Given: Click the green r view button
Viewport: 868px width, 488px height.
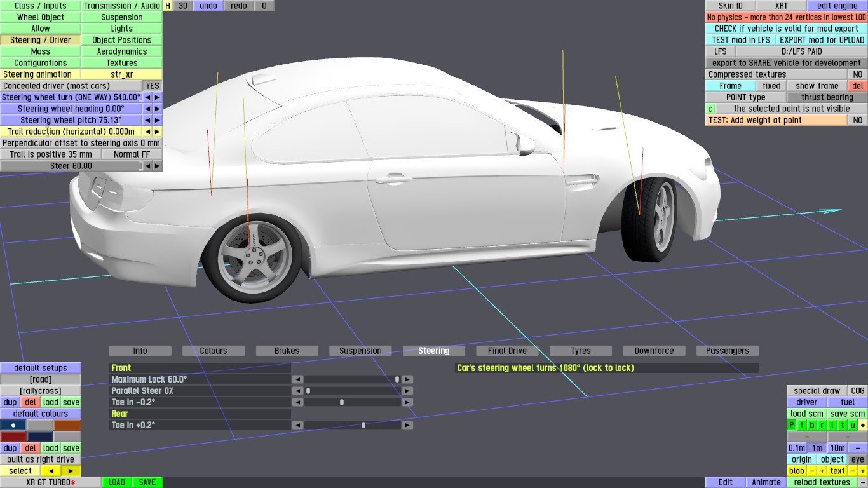Looking at the screenshot, I should [x=822, y=425].
